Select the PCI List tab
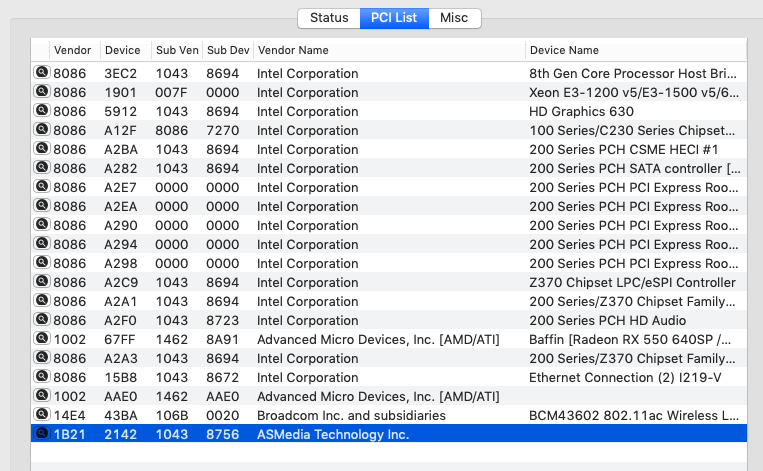The height and width of the screenshot is (471, 763). [394, 18]
